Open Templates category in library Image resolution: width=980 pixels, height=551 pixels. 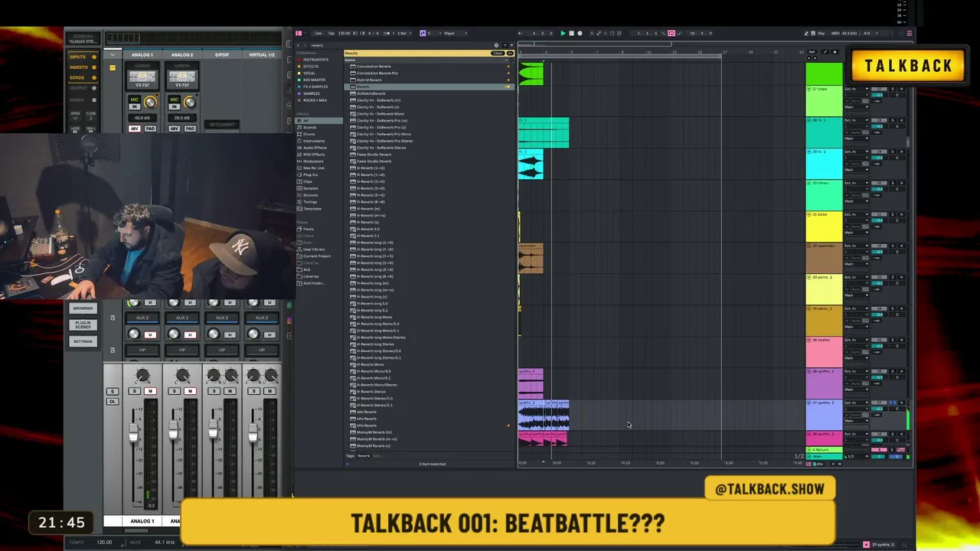pos(312,209)
